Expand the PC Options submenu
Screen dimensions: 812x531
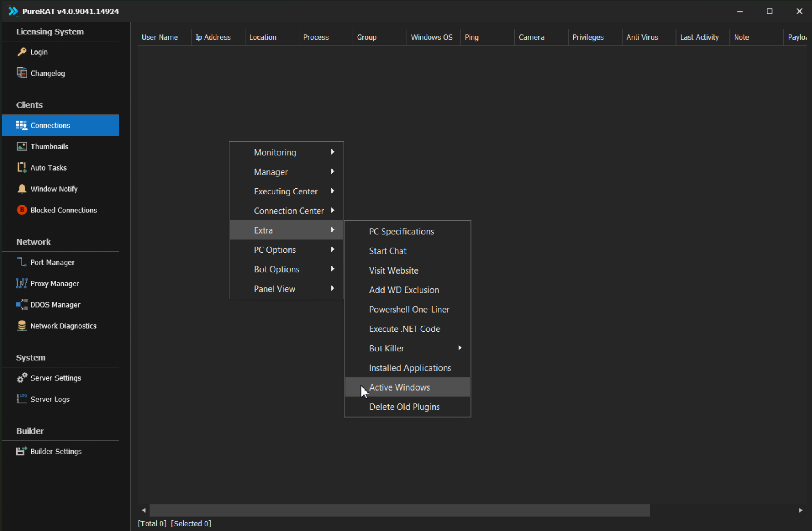point(286,250)
